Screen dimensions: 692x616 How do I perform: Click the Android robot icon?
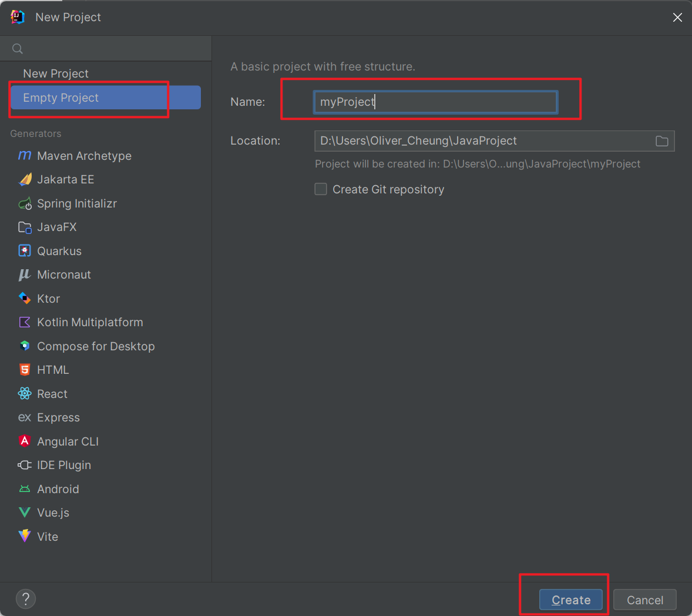click(x=25, y=489)
